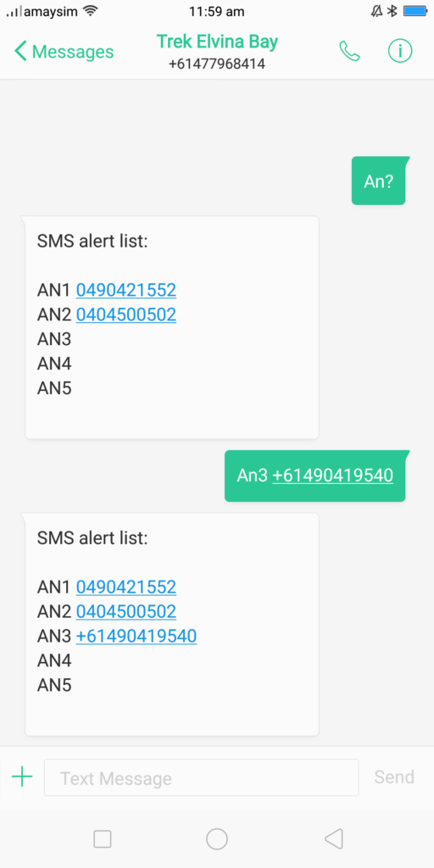Image resolution: width=434 pixels, height=868 pixels.
Task: Tap the back chevron to Messages
Action: [20, 52]
